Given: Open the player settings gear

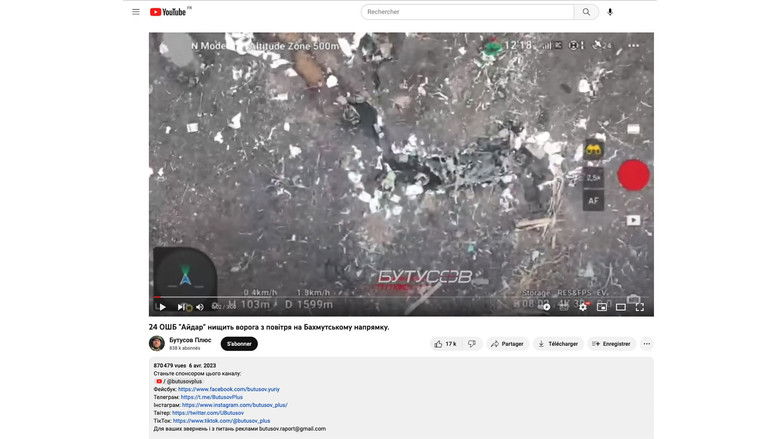Looking at the screenshot, I should coord(583,307).
